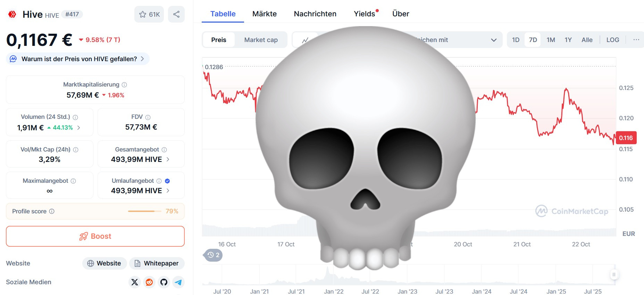Expand the 24h Volumen details chevron
The image size is (644, 295).
pos(79,128)
